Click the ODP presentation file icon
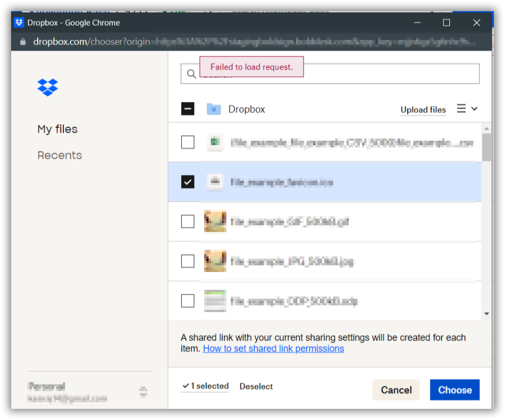 coord(215,300)
